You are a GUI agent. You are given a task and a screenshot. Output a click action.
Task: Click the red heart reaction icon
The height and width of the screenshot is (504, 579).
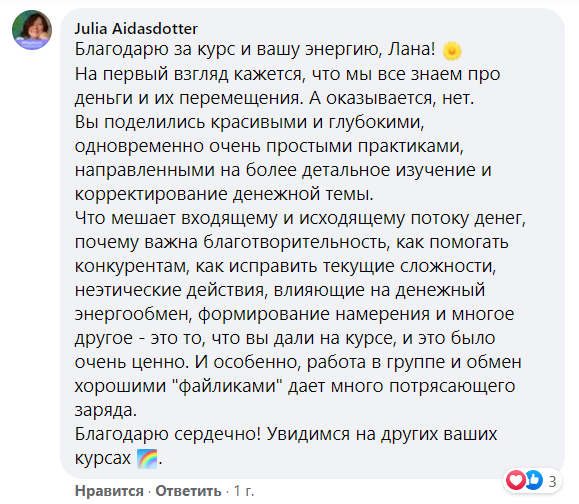click(x=515, y=480)
